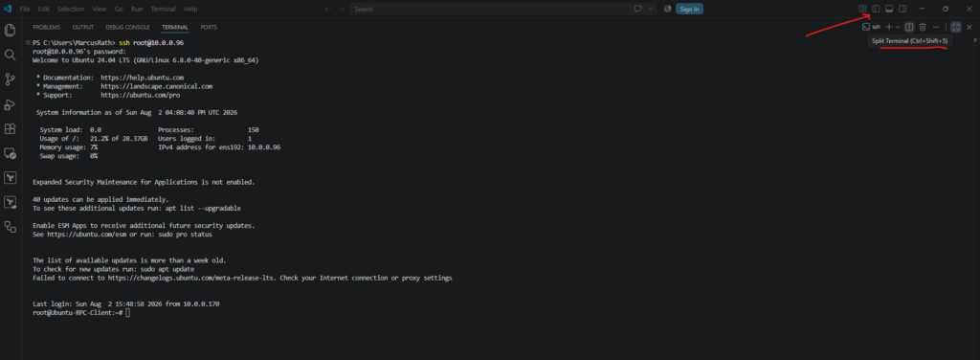This screenshot has width=980, height=360.
Task: Switch to the DEBUG CONSOLE tab
Action: pyautogui.click(x=127, y=28)
